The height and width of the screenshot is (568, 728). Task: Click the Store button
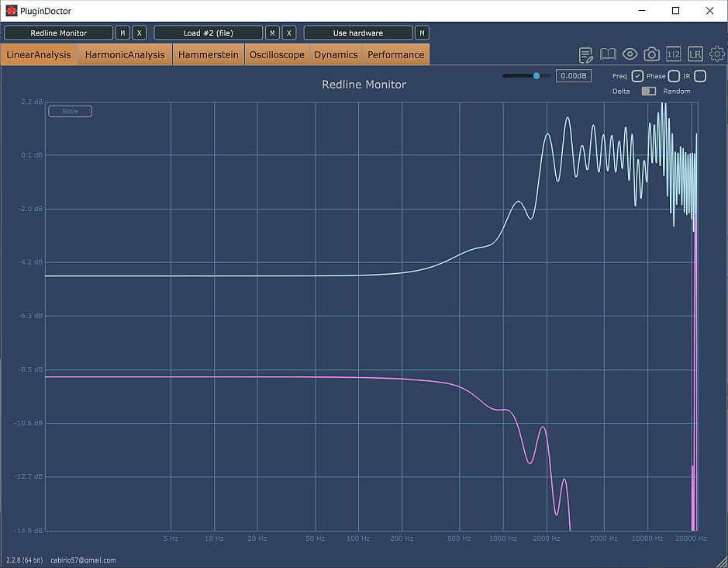coord(70,111)
